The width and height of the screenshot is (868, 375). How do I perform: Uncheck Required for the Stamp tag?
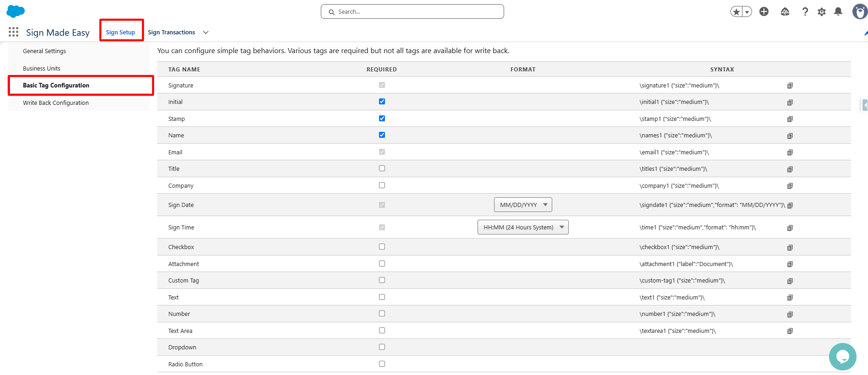[382, 118]
